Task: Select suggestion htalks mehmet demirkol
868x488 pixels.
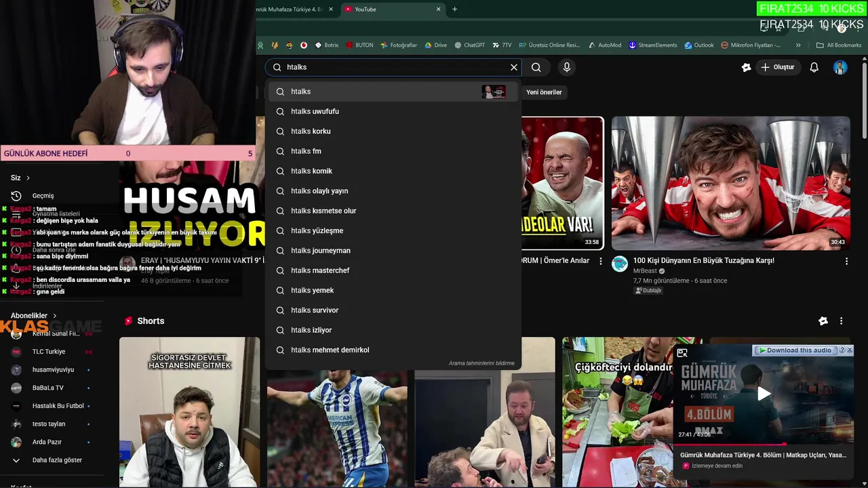Action: pos(393,350)
